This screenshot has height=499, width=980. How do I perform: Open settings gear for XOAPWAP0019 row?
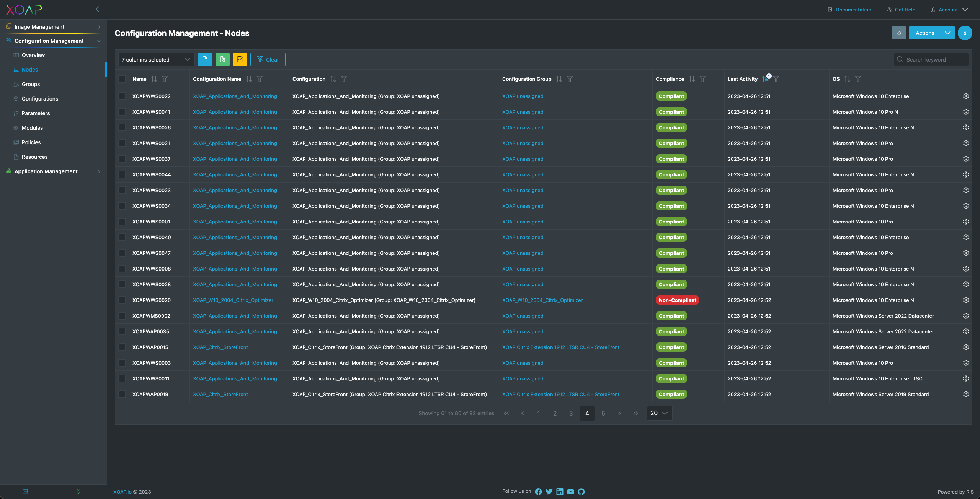(x=965, y=394)
